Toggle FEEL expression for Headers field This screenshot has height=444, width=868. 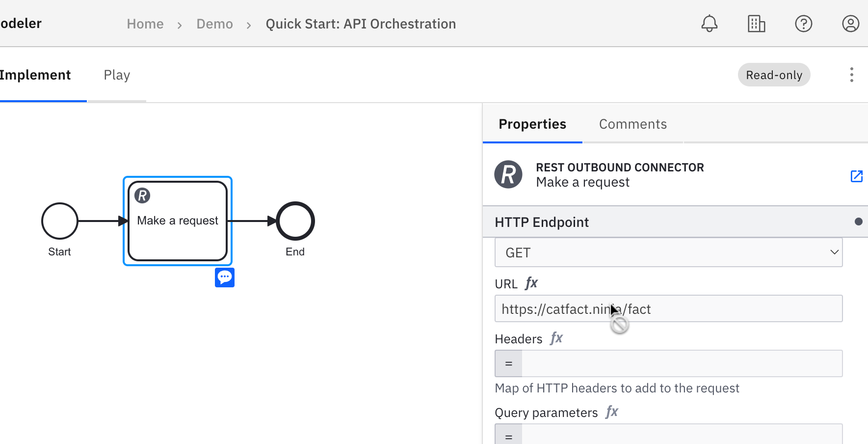click(556, 338)
